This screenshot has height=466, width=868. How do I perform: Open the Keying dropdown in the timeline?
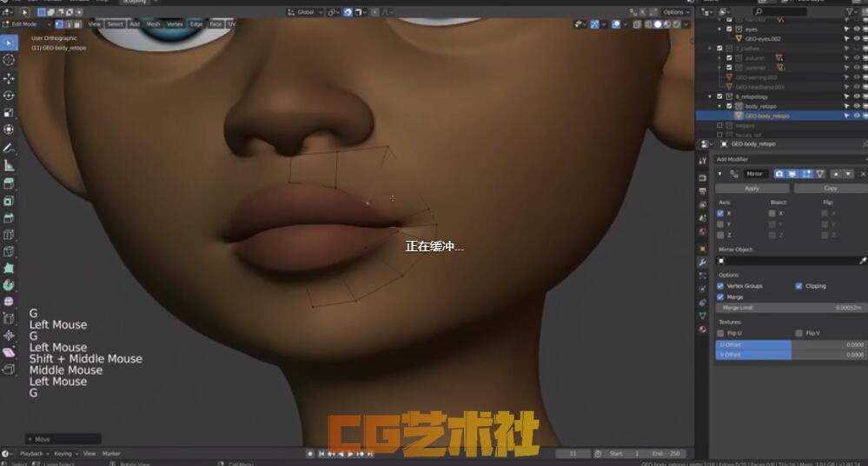[x=66, y=454]
